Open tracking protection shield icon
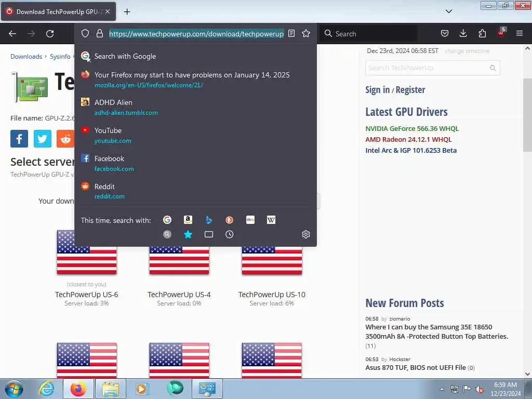Screen dimensions: 532x399 pyautogui.click(x=85, y=33)
